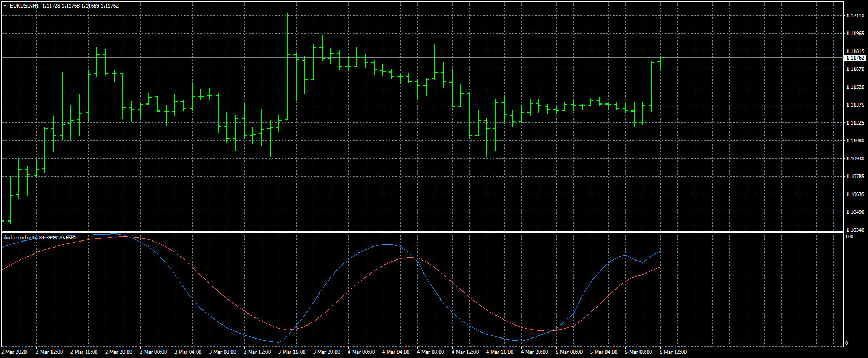Click the 1.11965 price axis label
The height and width of the screenshot is (358, 868).
tap(855, 34)
